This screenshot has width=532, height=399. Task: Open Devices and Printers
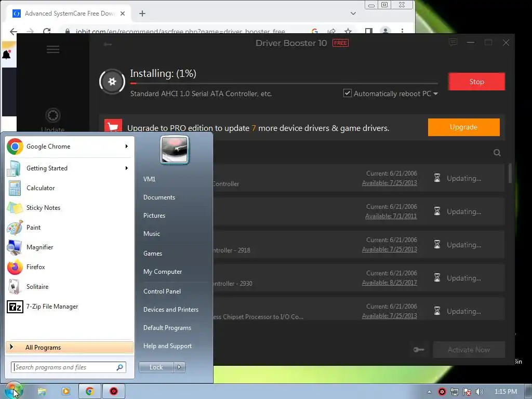170,310
